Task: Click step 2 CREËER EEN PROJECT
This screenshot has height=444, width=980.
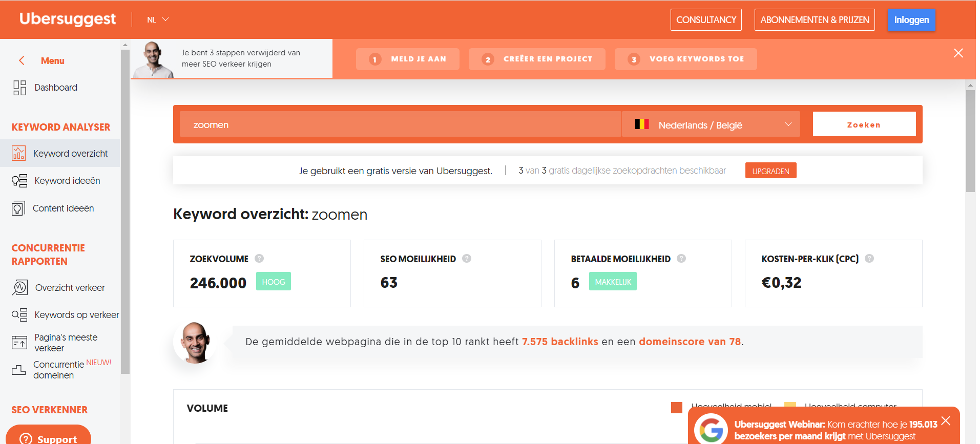Action: click(537, 59)
